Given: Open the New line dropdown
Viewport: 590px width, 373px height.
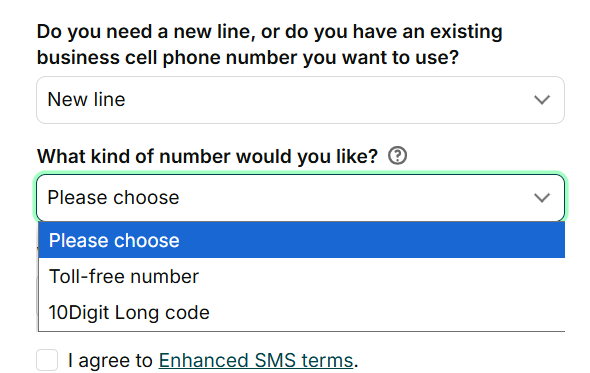Looking at the screenshot, I should pos(300,100).
